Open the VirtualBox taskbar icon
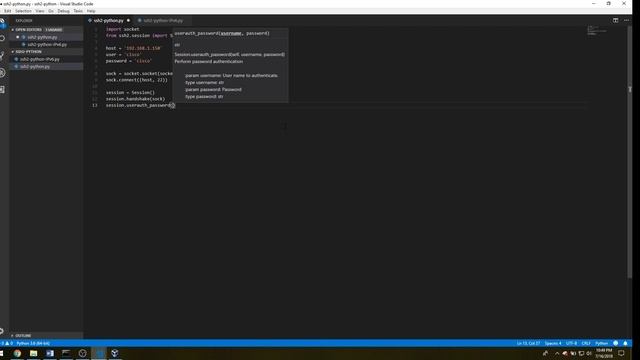 click(115, 353)
